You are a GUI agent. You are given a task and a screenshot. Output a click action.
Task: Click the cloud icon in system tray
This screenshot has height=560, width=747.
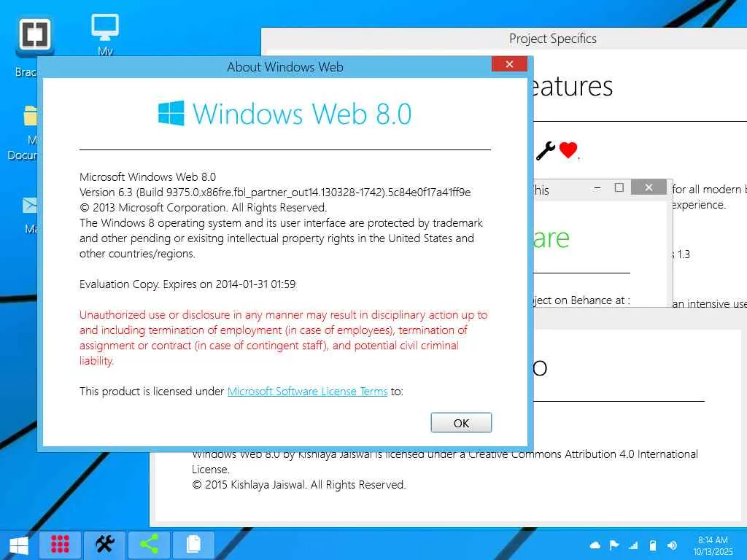[x=595, y=545]
